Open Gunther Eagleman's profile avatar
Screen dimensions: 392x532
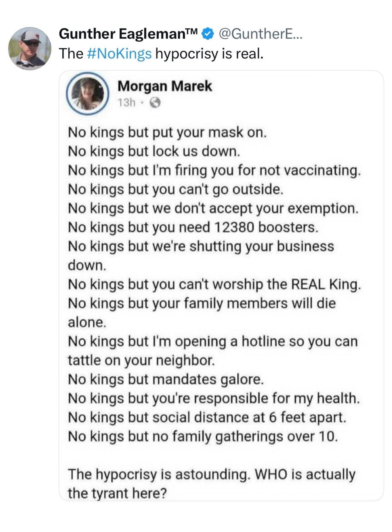29,49
